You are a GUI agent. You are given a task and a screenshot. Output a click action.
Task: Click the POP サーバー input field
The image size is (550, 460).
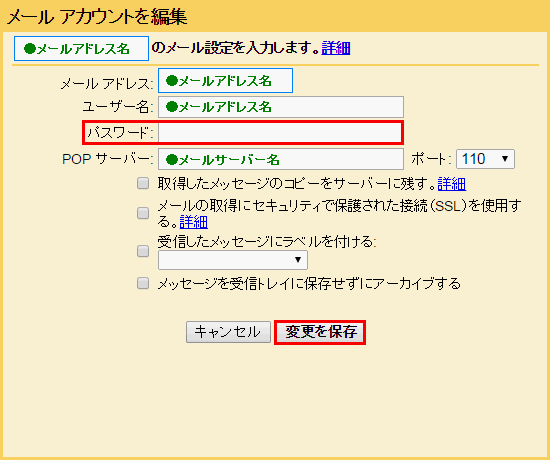click(281, 159)
